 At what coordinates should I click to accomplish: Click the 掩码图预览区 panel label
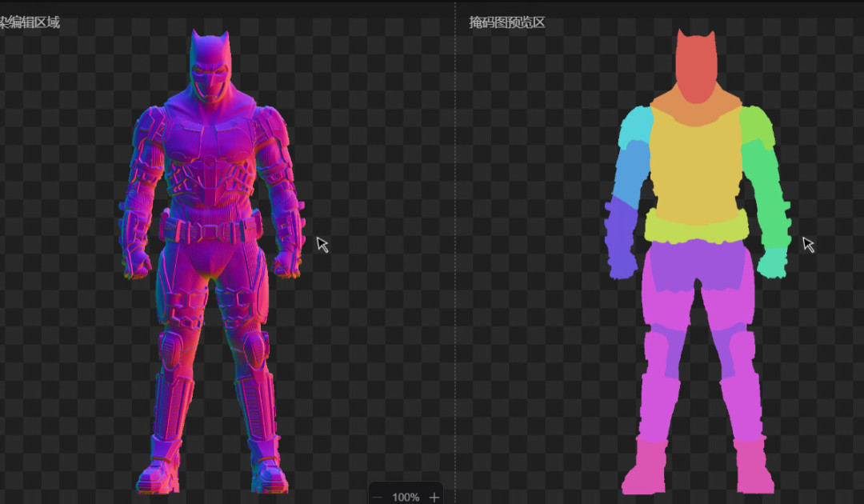507,22
